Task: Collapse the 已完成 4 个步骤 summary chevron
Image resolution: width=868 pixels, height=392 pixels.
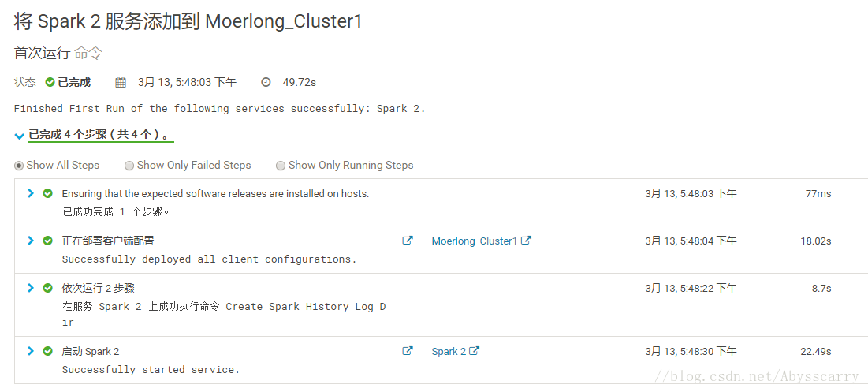Action: pyautogui.click(x=20, y=136)
